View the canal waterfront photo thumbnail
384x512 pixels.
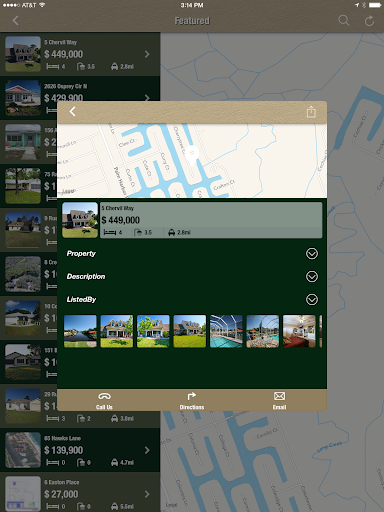point(80,331)
